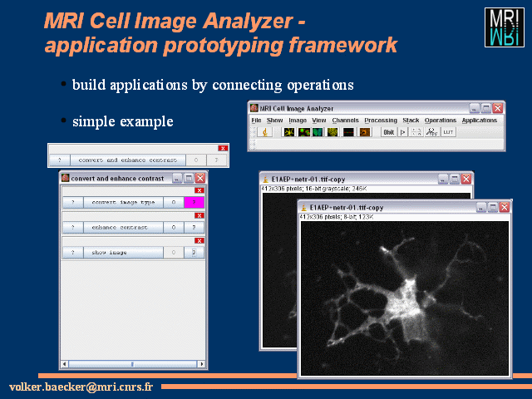Viewport: 532px width, 399px height.
Task: Click the microscope toolbar icon
Action: pos(265,132)
